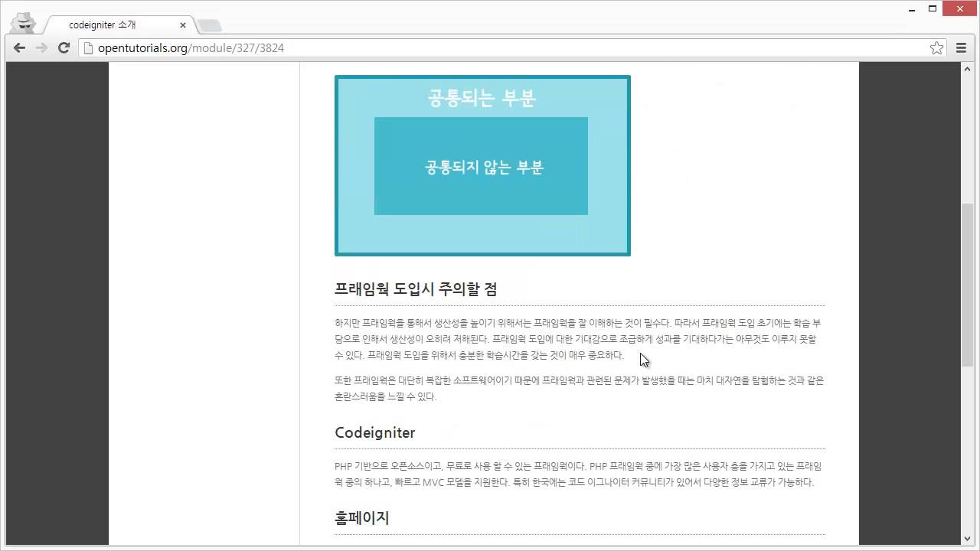This screenshot has width=980, height=551.
Task: Close the codeigniter 소개 tab
Action: [183, 25]
